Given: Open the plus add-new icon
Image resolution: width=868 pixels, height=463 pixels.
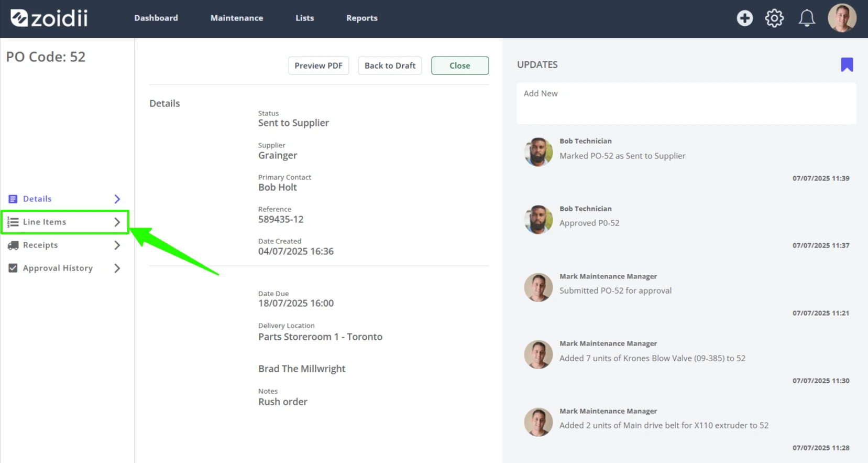Looking at the screenshot, I should [744, 18].
